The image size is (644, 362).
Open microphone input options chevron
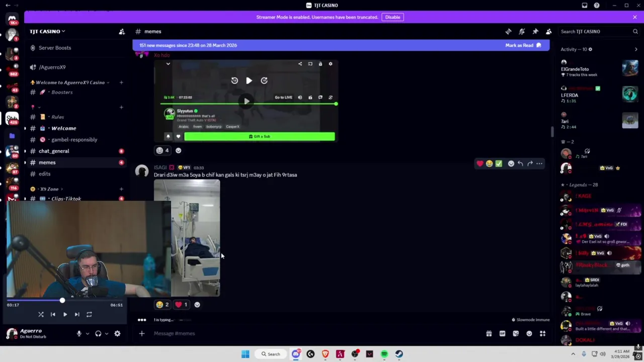point(87,333)
